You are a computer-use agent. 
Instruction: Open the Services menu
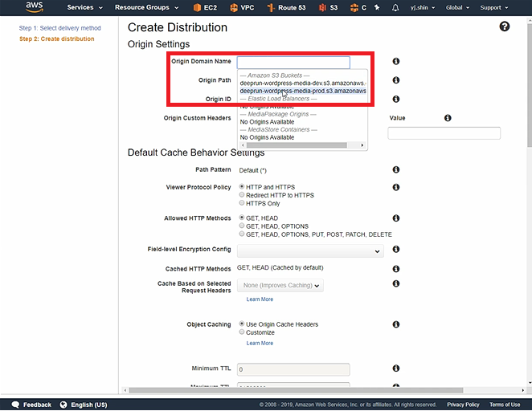85,7
